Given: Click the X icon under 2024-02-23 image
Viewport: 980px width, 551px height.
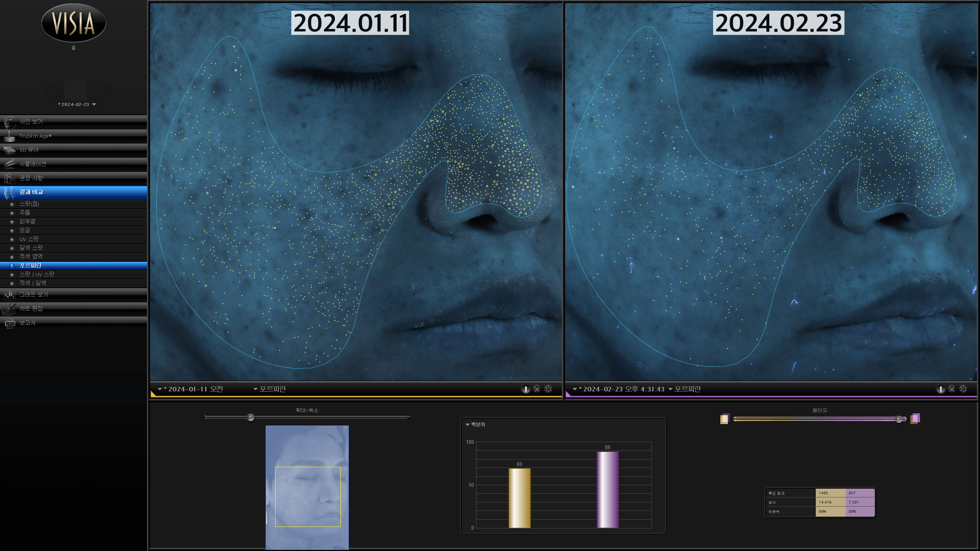Looking at the screenshot, I should tap(952, 389).
